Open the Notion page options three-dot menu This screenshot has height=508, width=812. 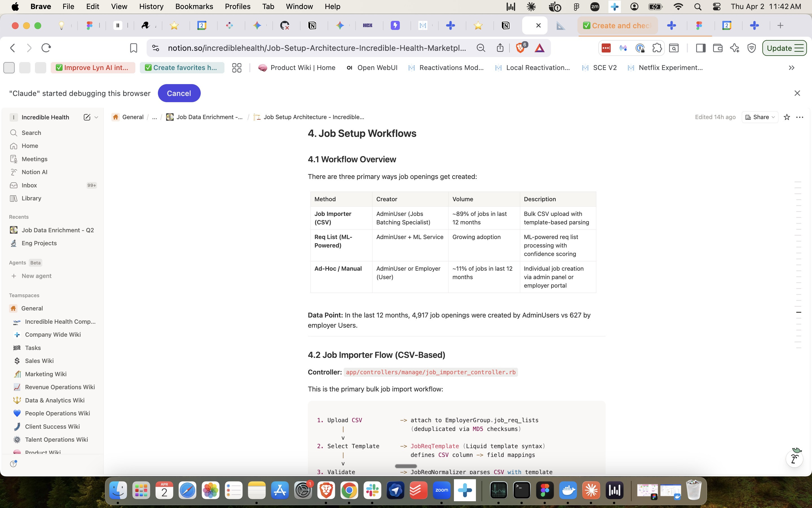(800, 117)
